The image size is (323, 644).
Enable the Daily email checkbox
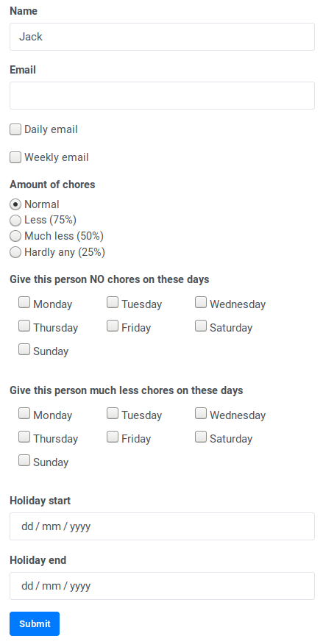[x=15, y=130]
